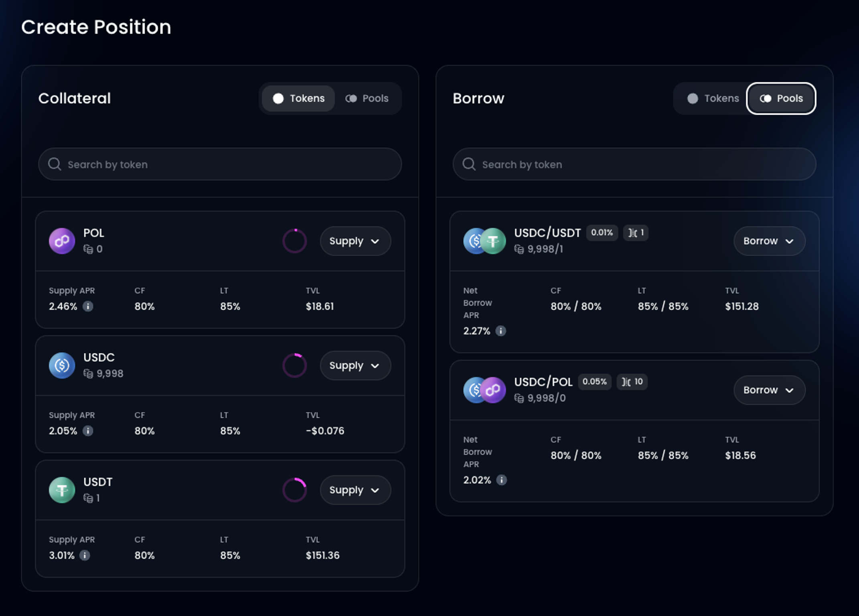
Task: Select the Pools tab in Borrow panel
Action: coord(781,99)
